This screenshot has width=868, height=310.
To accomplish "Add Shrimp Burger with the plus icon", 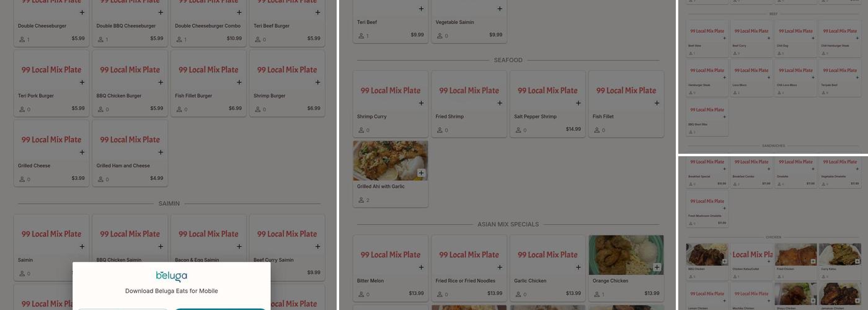I will click(x=317, y=82).
